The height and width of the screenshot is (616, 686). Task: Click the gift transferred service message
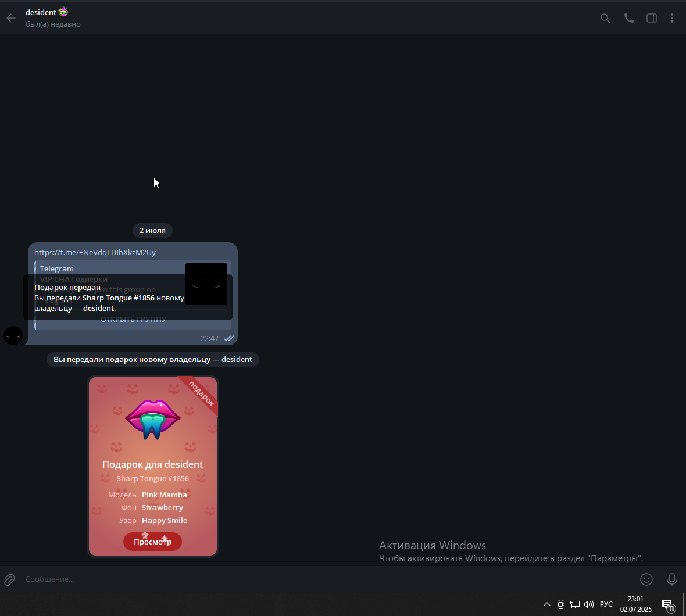point(153,359)
